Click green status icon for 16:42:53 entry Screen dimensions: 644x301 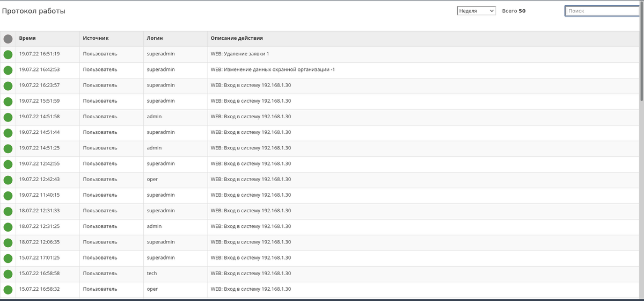tap(8, 70)
